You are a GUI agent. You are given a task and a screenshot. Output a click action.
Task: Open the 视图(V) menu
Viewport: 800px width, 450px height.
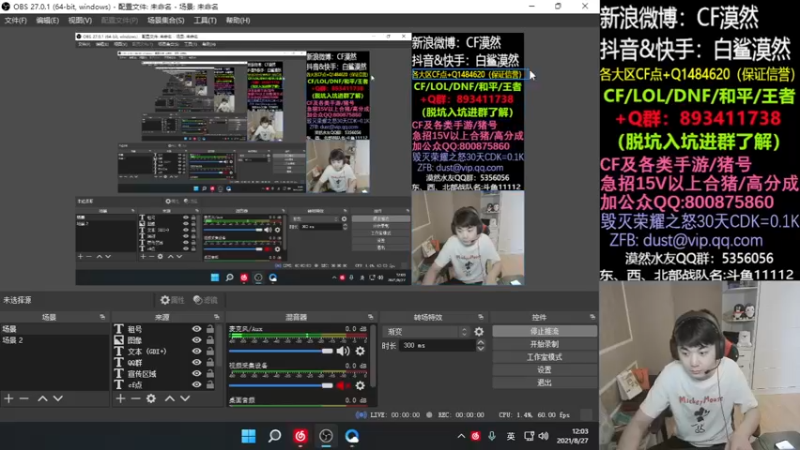tap(80, 20)
